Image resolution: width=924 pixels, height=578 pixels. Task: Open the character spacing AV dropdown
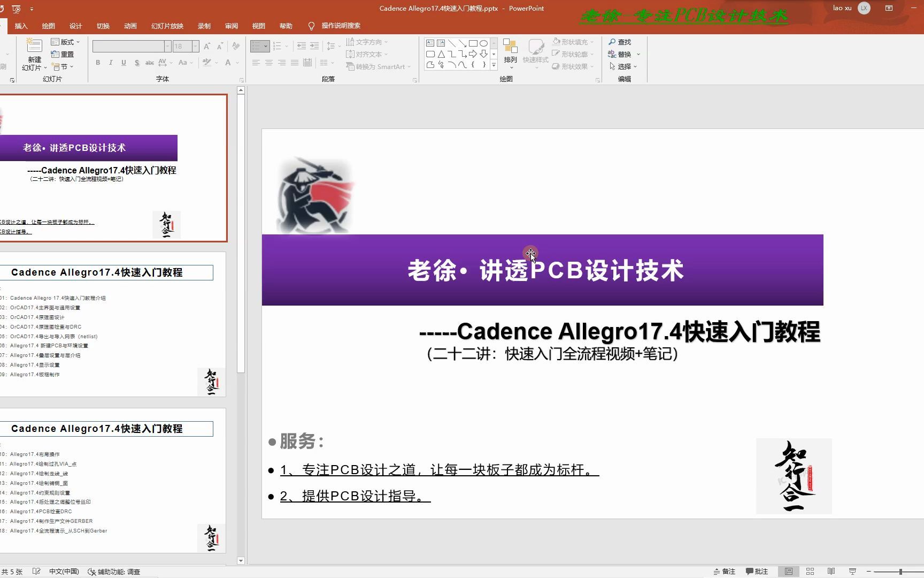click(166, 63)
